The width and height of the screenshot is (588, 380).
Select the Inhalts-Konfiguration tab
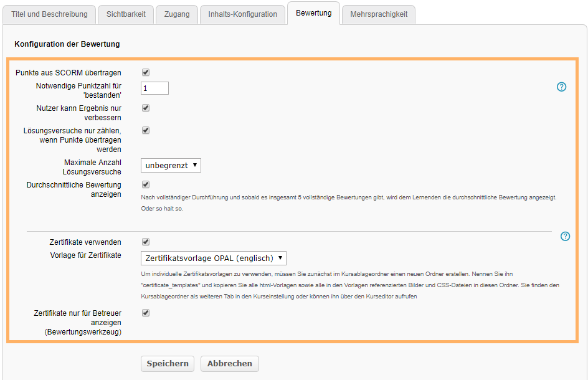[242, 14]
